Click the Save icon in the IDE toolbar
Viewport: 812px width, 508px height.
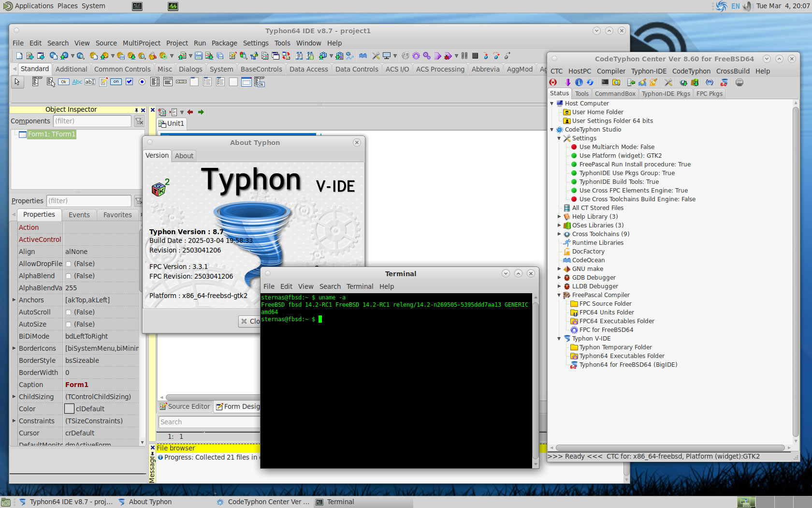click(x=198, y=56)
